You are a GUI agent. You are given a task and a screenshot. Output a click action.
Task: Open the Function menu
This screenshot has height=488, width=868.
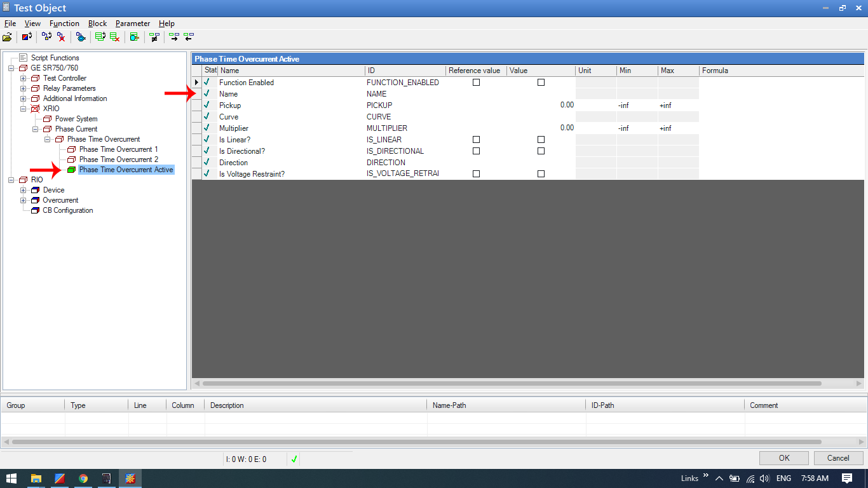(x=64, y=24)
